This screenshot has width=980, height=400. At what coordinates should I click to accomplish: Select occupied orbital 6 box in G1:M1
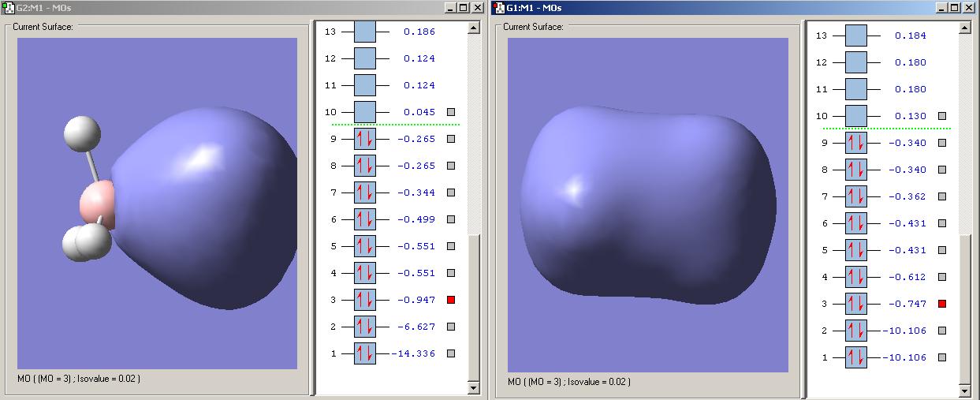point(856,223)
